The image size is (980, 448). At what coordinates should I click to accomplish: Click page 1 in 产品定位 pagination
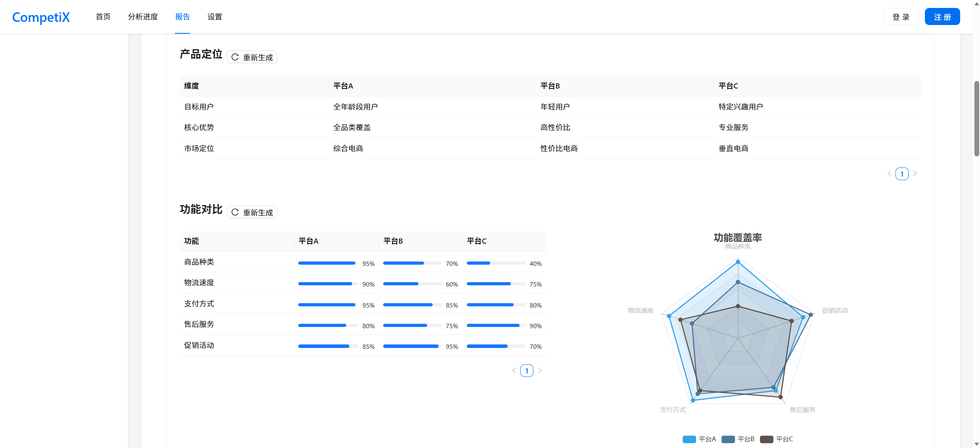[x=902, y=174]
